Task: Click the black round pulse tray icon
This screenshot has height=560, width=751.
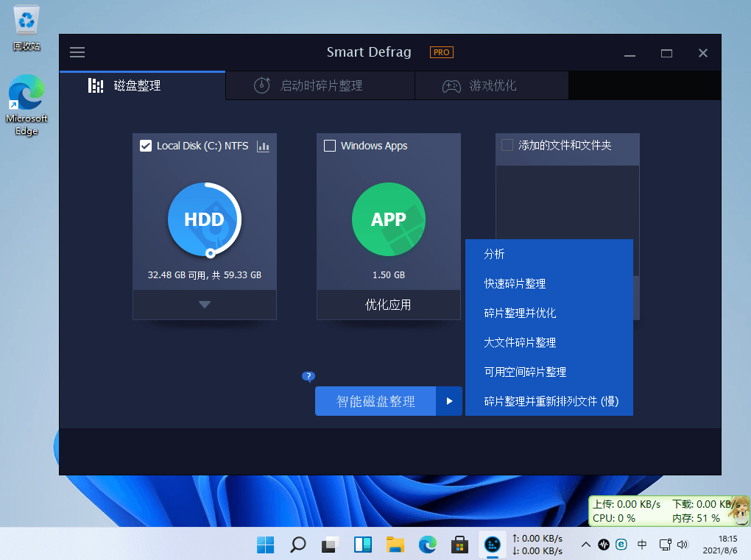Action: [604, 545]
